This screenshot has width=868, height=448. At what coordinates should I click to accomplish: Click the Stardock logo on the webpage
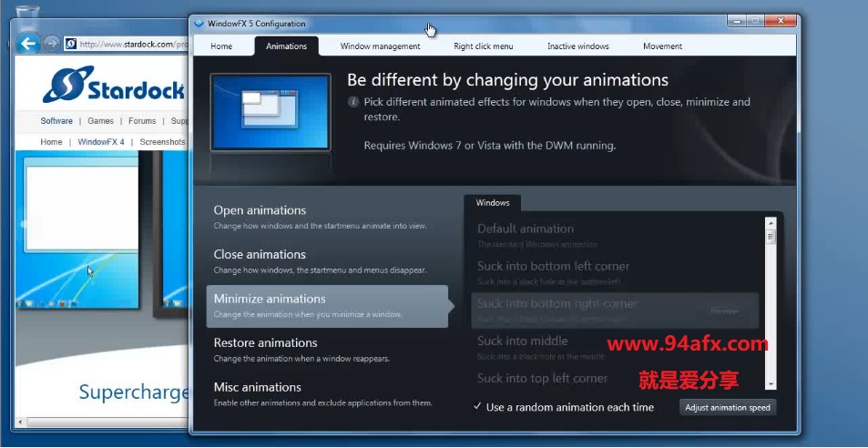coord(114,85)
